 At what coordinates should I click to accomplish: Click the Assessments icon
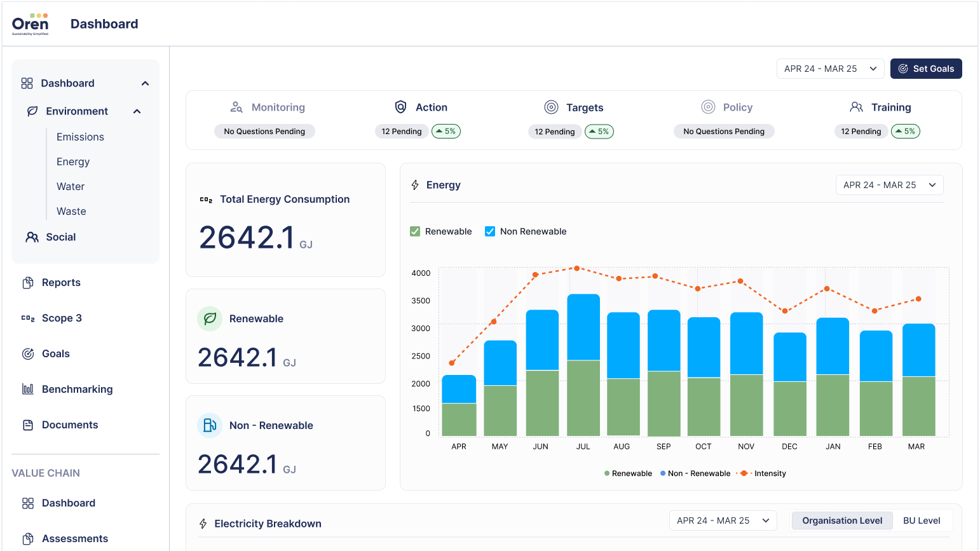click(x=28, y=539)
